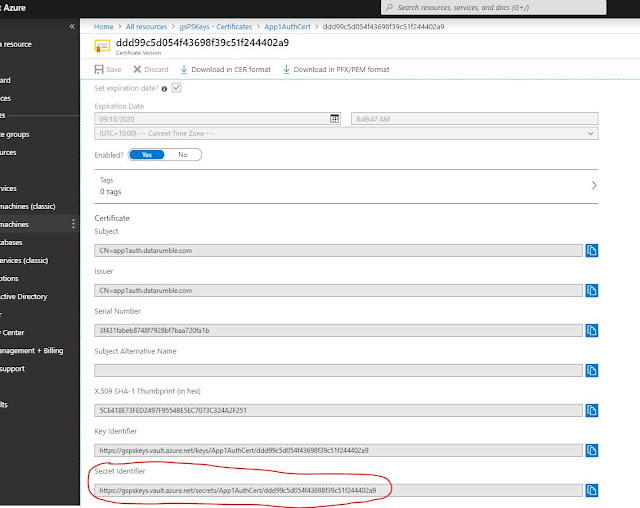Click the SHA-1 Thumbprint field
Screen dimensions: 640x508
[x=338, y=410]
